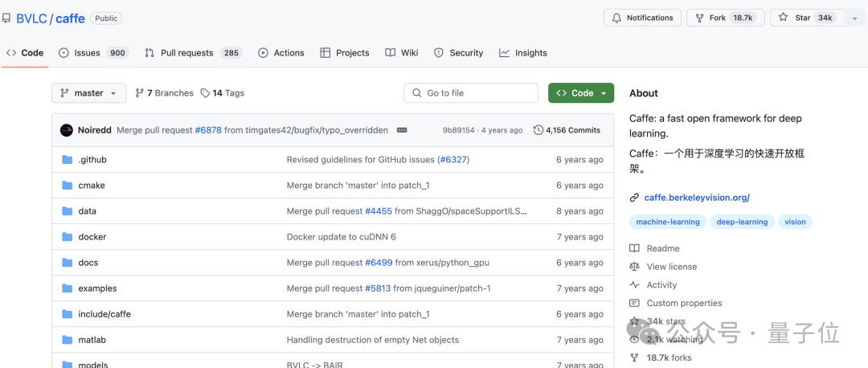View the 18.7k forks link
Image resolution: width=868 pixels, height=368 pixels.
[669, 358]
